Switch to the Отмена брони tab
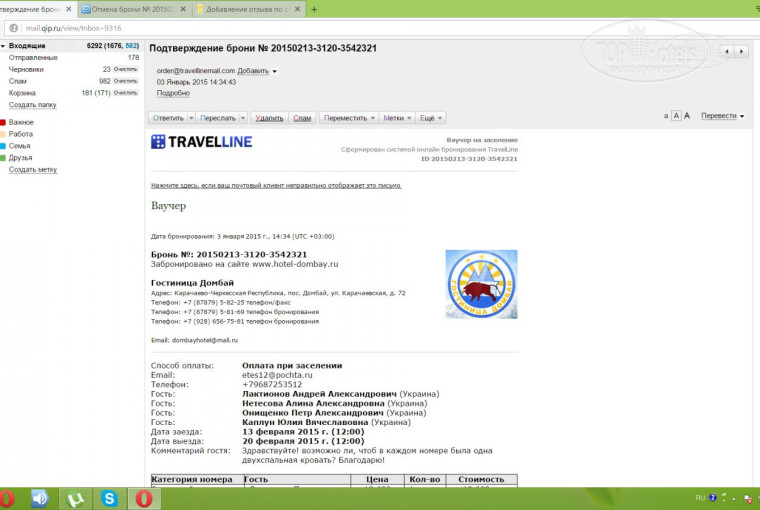Image resolution: width=760 pixels, height=510 pixels. tap(133, 9)
